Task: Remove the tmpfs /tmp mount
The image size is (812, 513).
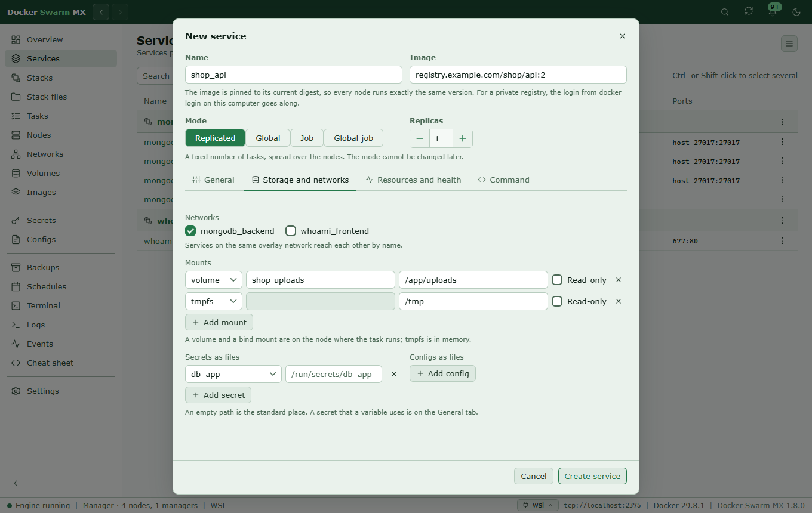Action: 619,301
